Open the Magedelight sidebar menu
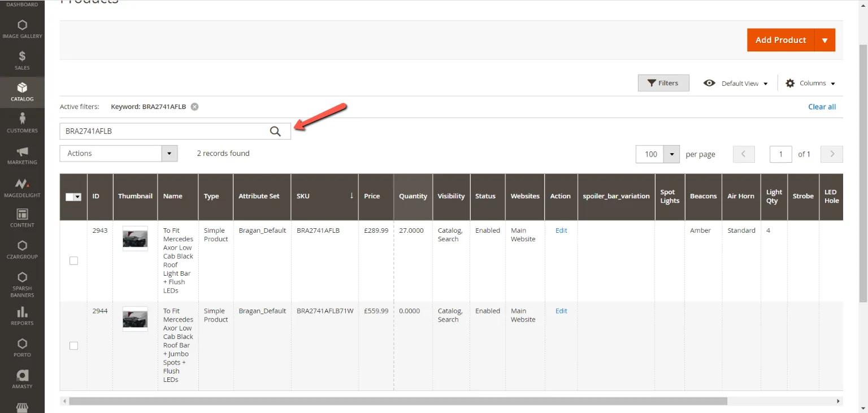Viewport: 868px width, 413px height. coord(22,186)
